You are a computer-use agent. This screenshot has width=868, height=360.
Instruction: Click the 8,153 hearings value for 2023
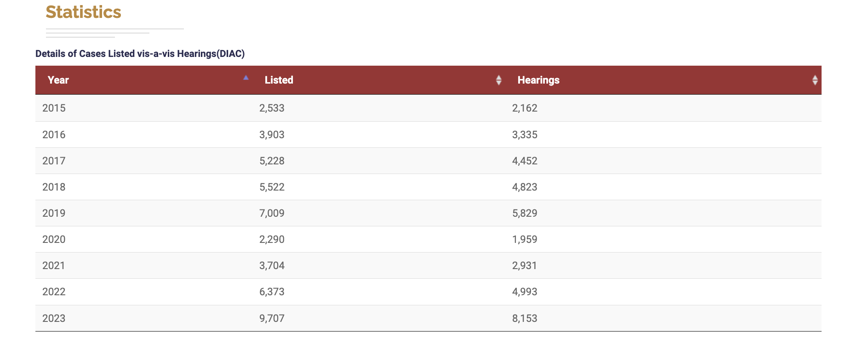[x=525, y=319]
